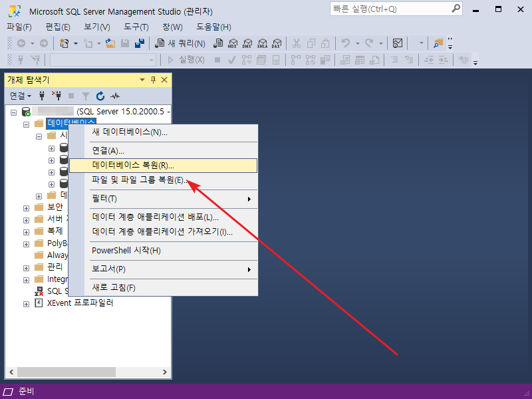532x399 pixels.
Task: Open the Undo history dropdown arrow
Action: [x=357, y=43]
